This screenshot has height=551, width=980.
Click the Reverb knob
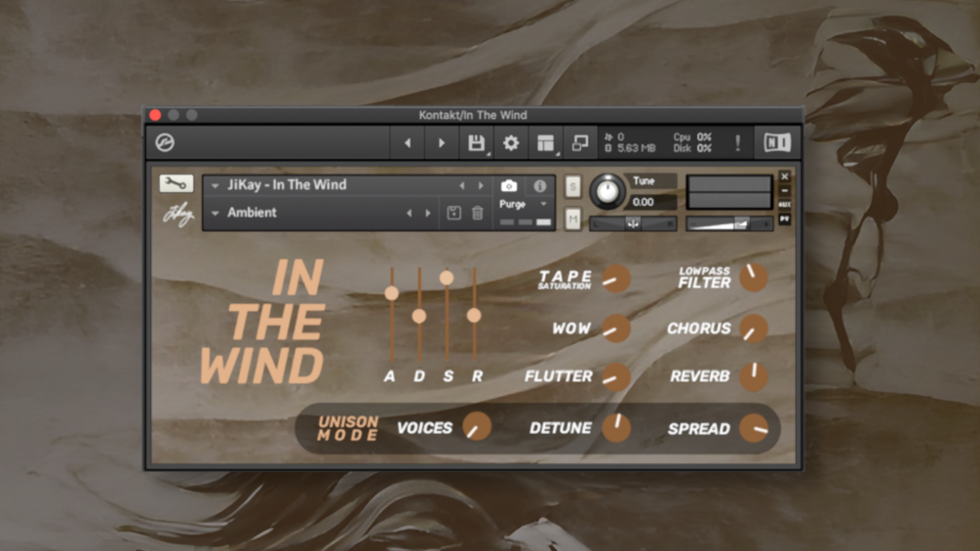pyautogui.click(x=754, y=376)
